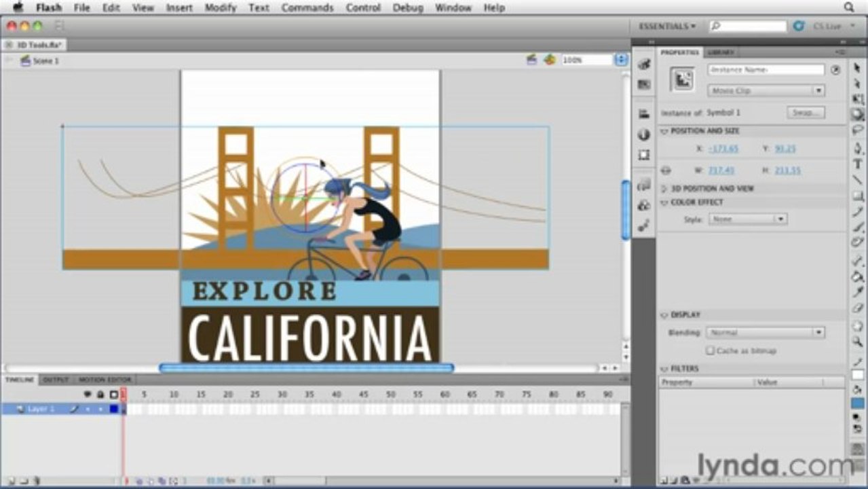Open the Color Effect Style dropdown
Screen dimensions: 868x489
[748, 219]
